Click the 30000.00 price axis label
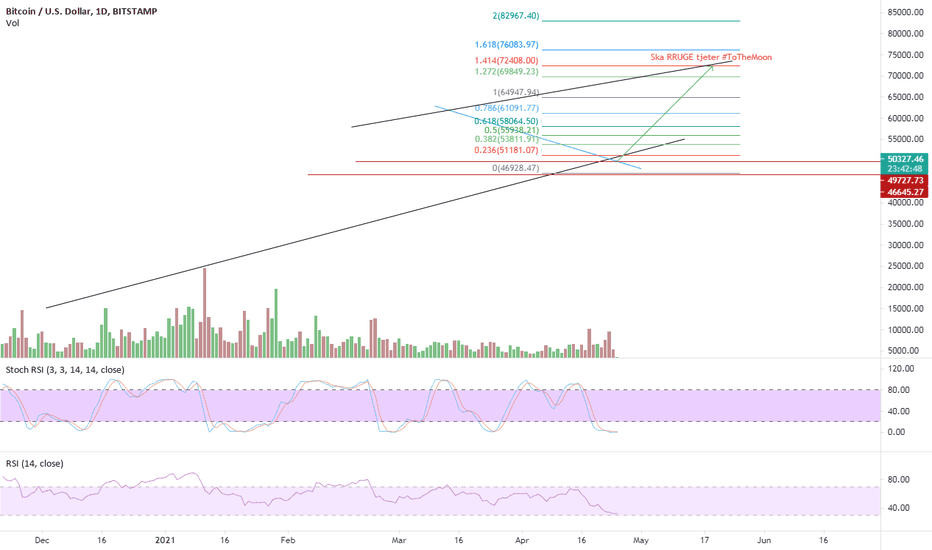This screenshot has height=550, width=932. [906, 245]
